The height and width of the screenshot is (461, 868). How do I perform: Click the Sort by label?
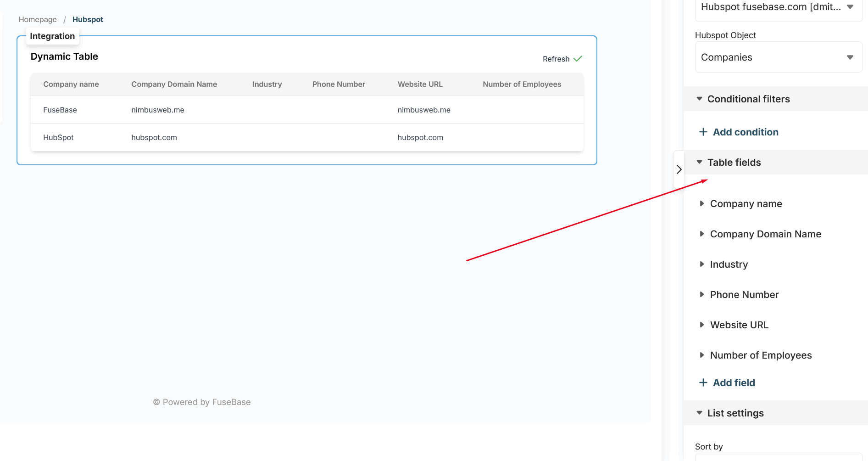709,447
